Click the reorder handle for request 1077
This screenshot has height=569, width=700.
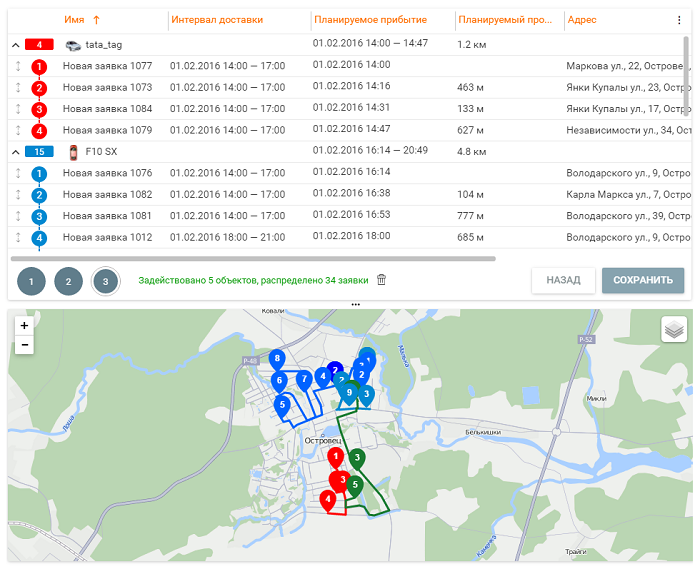(18, 67)
